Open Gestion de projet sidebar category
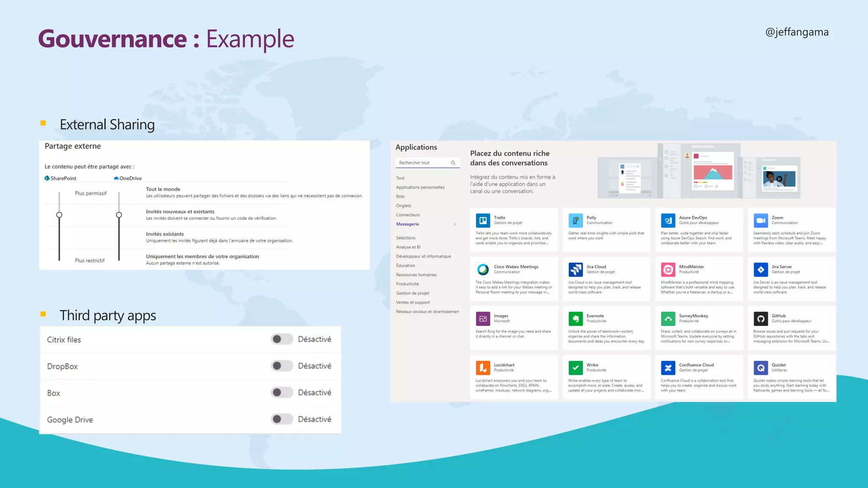The width and height of the screenshot is (868, 488). [x=412, y=293]
